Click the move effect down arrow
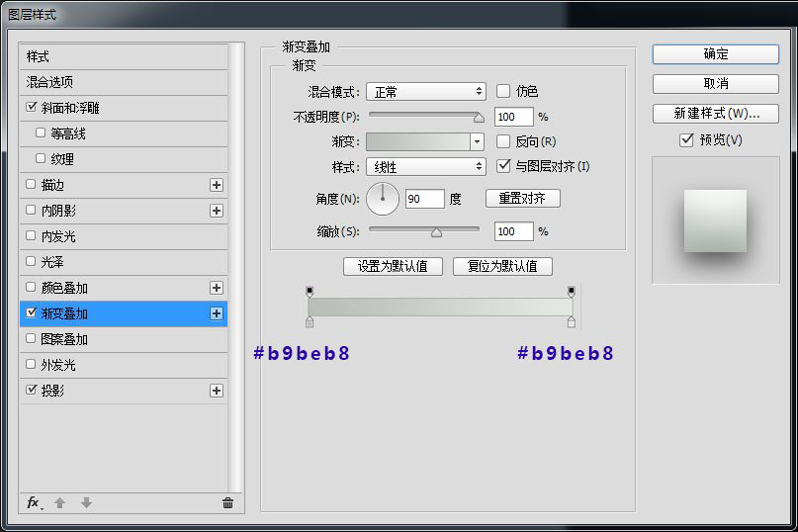This screenshot has width=798, height=532. pos(86,502)
